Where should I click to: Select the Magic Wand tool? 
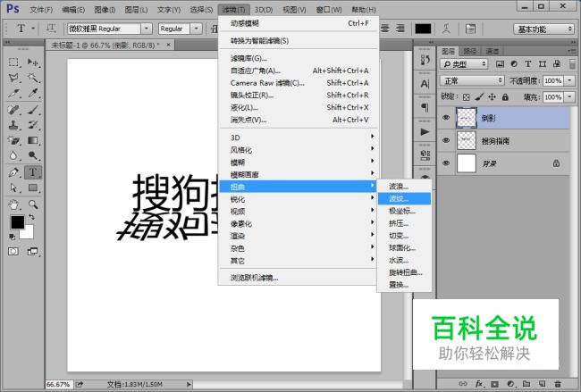coord(33,78)
